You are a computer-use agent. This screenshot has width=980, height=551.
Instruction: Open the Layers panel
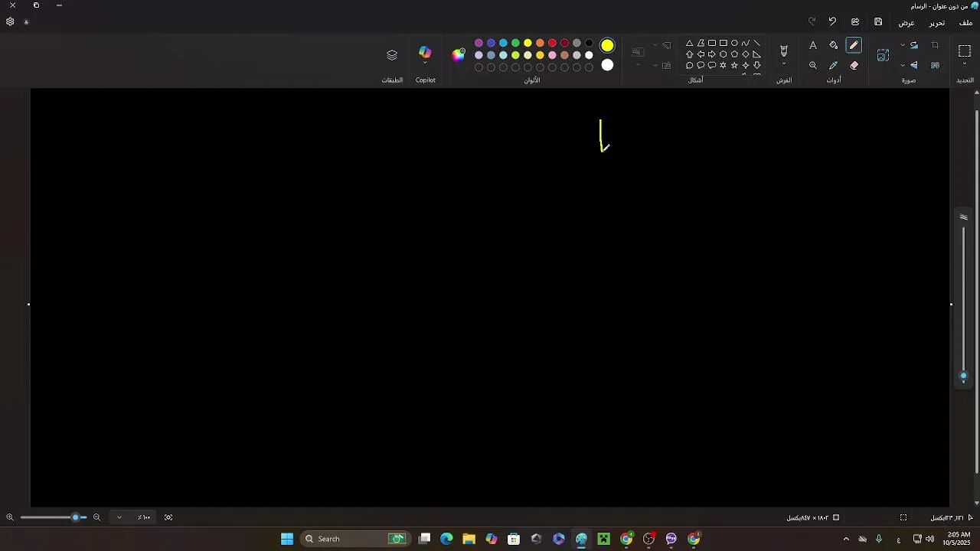tap(392, 55)
